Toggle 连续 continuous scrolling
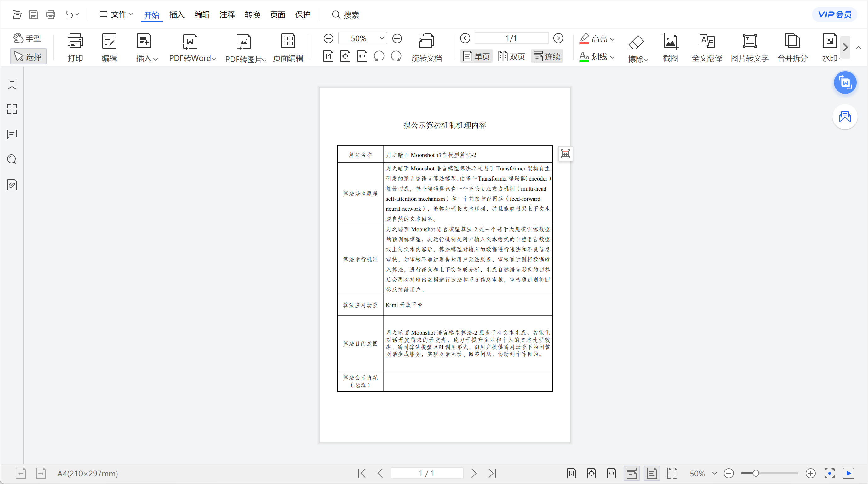The height and width of the screenshot is (484, 868). [x=547, y=56]
